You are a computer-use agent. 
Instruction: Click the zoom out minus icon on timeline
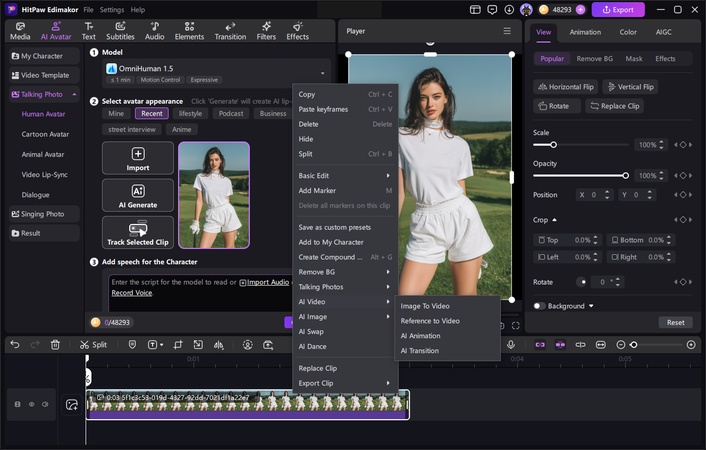click(620, 345)
